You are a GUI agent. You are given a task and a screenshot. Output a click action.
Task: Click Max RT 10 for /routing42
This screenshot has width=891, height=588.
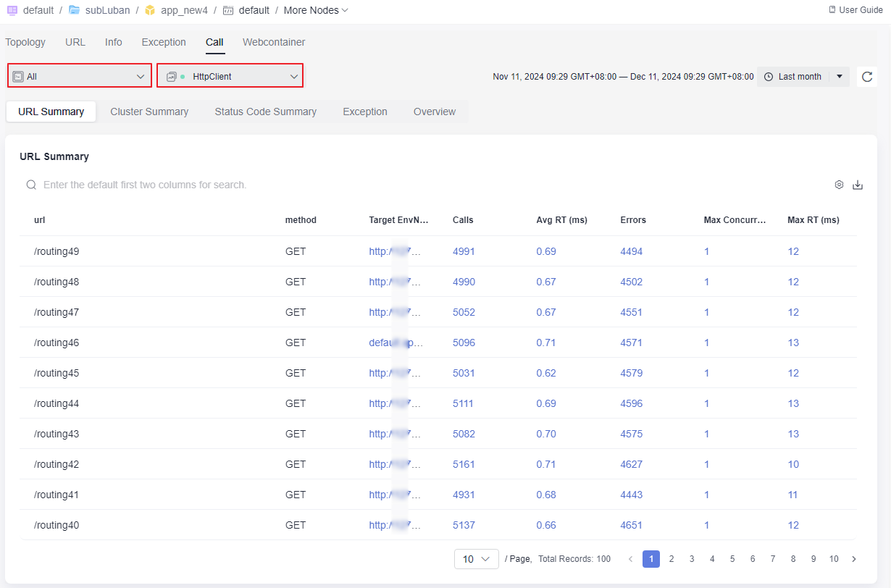(x=793, y=464)
